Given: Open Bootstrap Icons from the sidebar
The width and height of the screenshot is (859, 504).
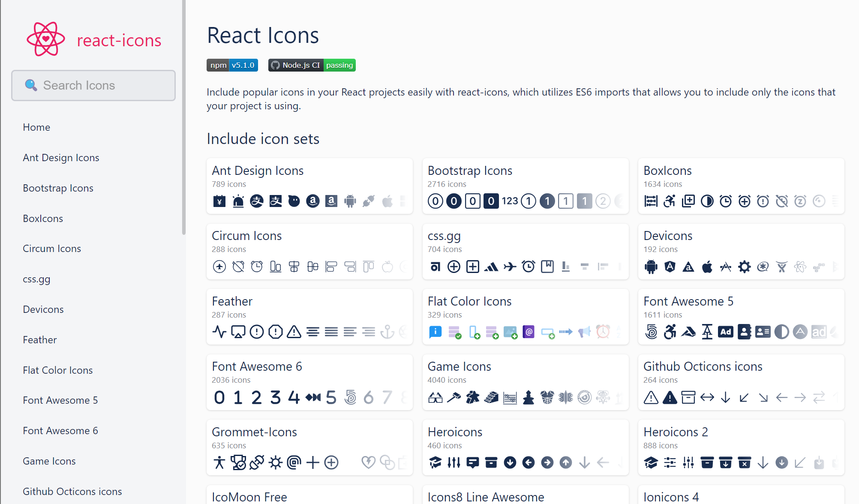Looking at the screenshot, I should pos(58,188).
